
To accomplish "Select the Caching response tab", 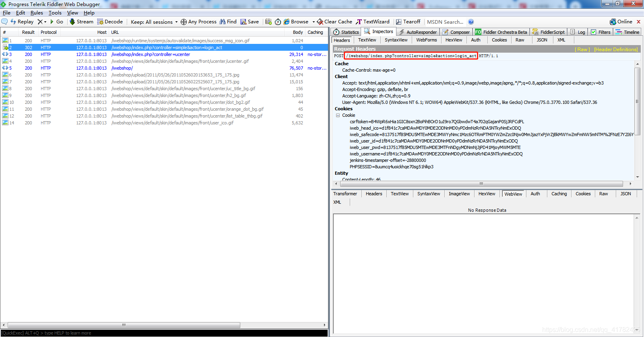I will [559, 194].
